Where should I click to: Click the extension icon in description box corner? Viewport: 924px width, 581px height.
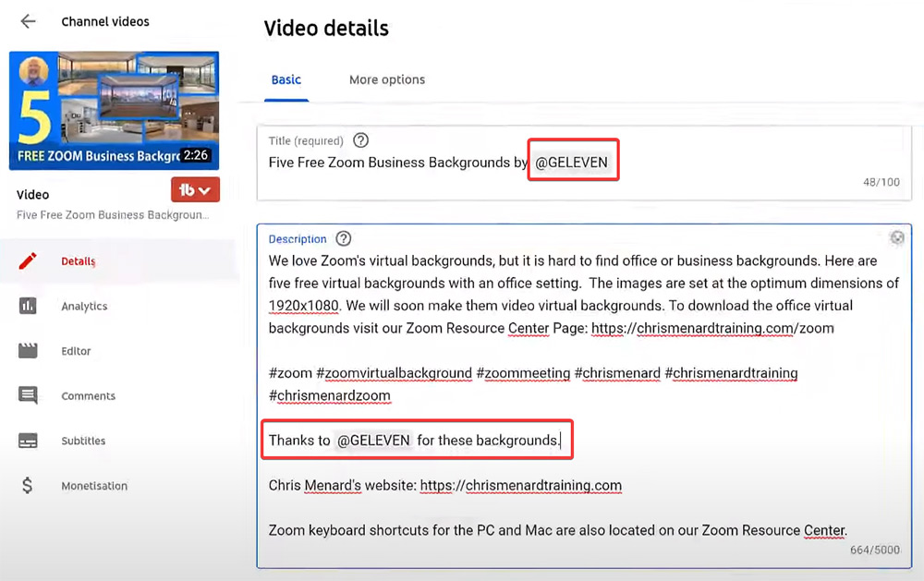pos(896,237)
